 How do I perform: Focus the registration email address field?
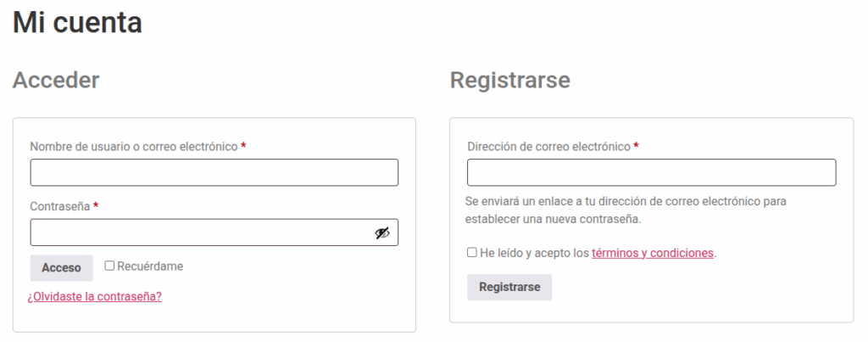(x=651, y=172)
